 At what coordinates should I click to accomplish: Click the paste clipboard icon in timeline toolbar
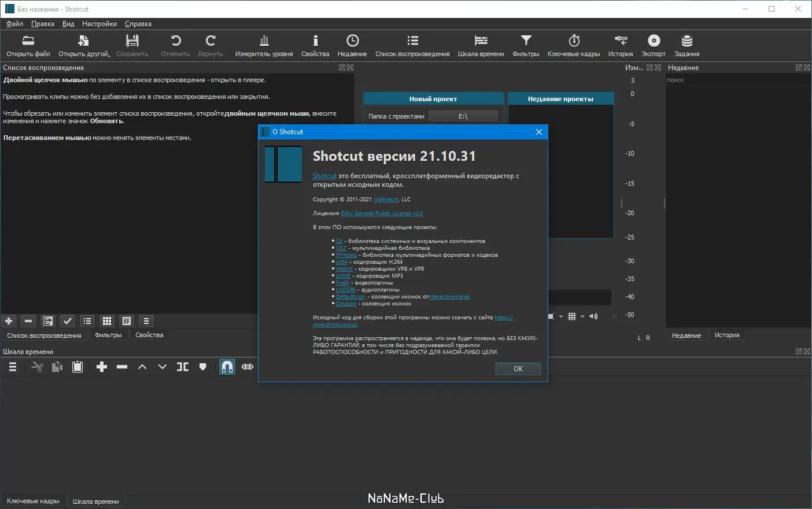(77, 367)
